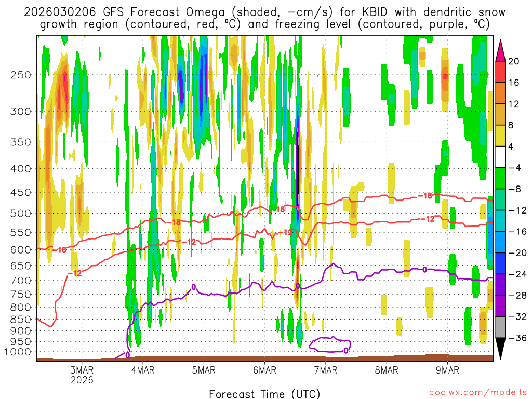Click the colorbar label "20"

(514, 61)
